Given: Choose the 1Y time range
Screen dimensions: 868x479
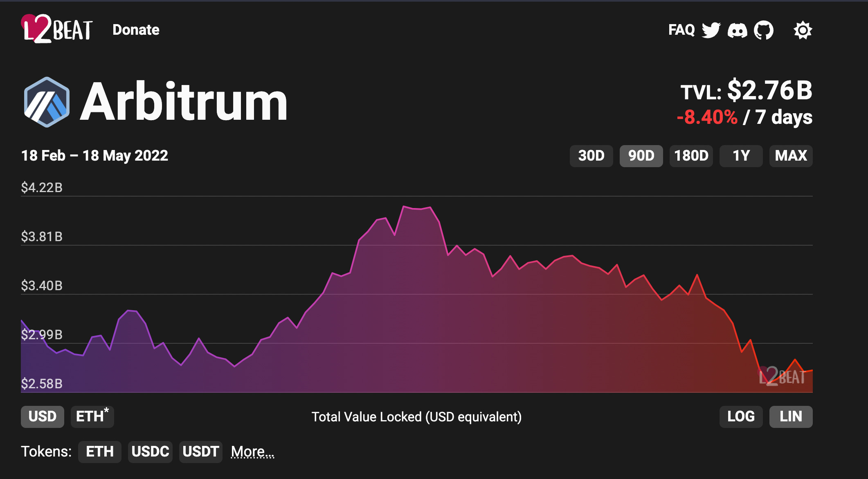Looking at the screenshot, I should 741,156.
